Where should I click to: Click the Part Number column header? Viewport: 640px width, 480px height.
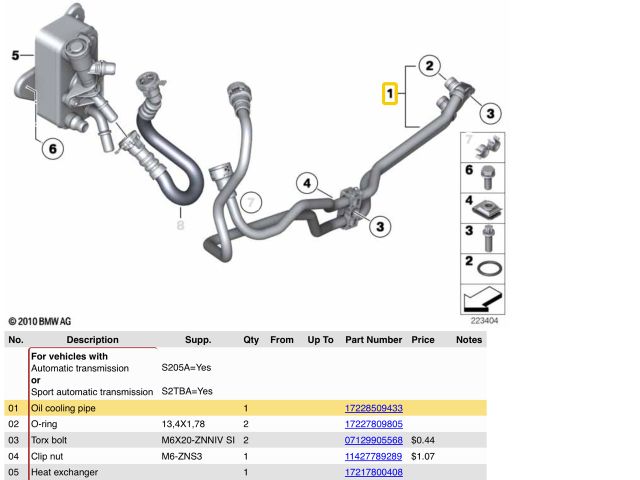tap(373, 340)
